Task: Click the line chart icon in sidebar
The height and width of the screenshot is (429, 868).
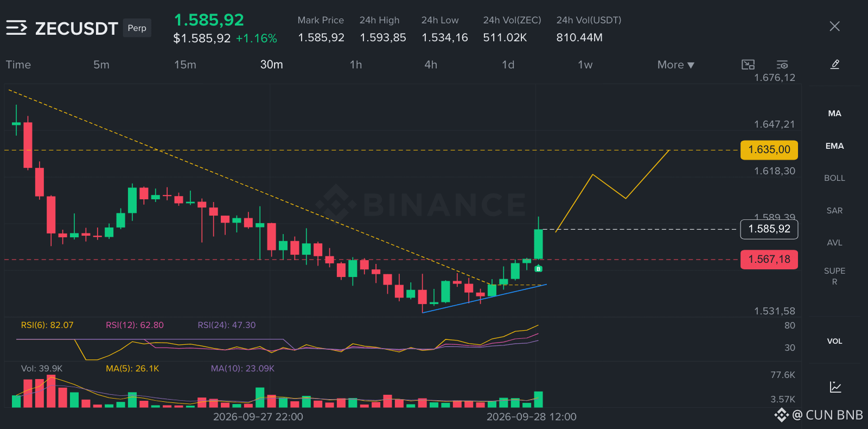Action: (835, 387)
